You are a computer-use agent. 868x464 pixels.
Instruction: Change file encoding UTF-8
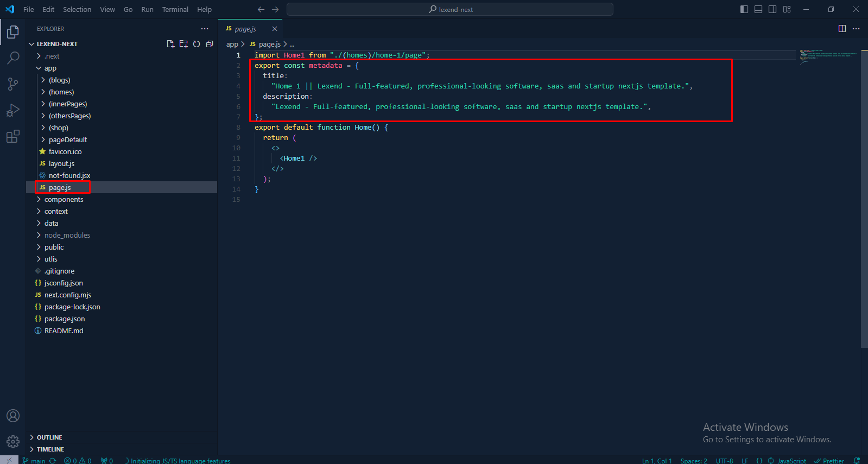pos(724,461)
